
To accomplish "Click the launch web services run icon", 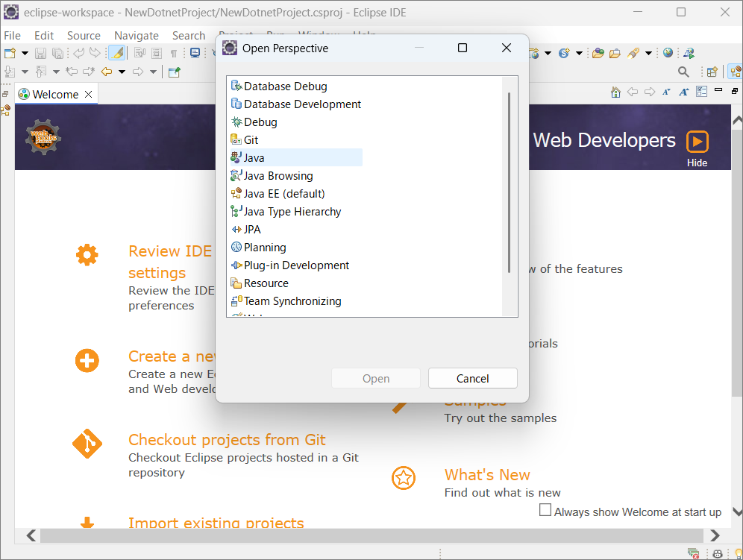I will pyautogui.click(x=689, y=53).
